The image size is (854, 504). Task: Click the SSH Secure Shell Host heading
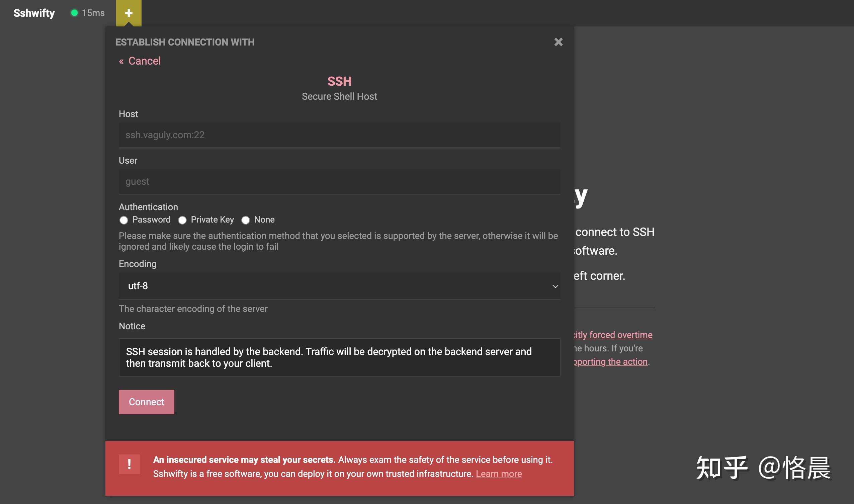340,88
